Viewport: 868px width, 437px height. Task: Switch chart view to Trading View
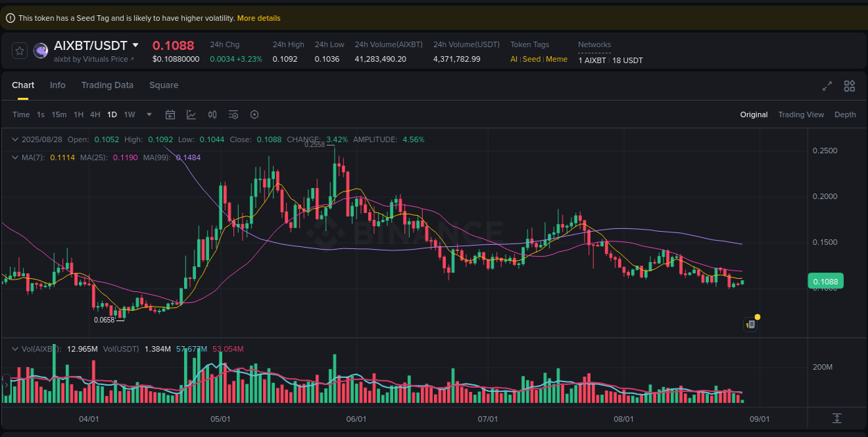pos(801,114)
